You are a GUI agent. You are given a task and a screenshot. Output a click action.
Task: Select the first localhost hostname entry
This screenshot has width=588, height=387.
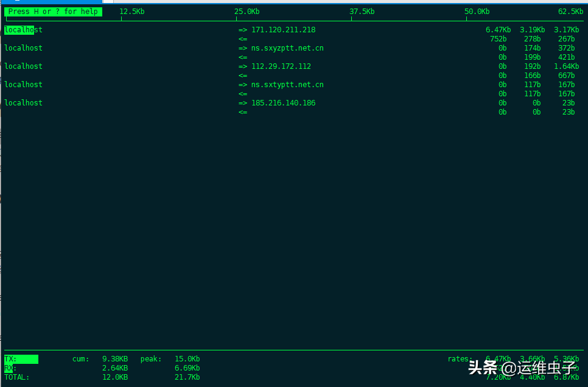(23, 29)
